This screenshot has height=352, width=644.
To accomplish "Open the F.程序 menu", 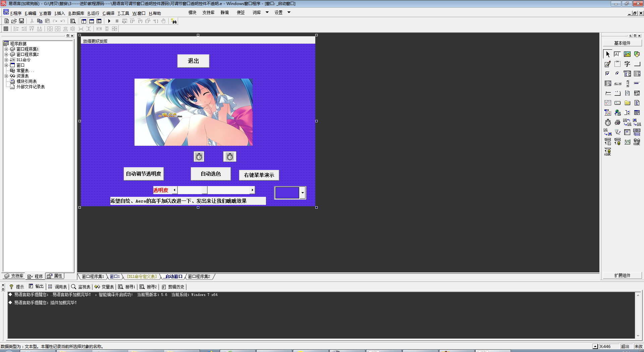I will coord(15,13).
